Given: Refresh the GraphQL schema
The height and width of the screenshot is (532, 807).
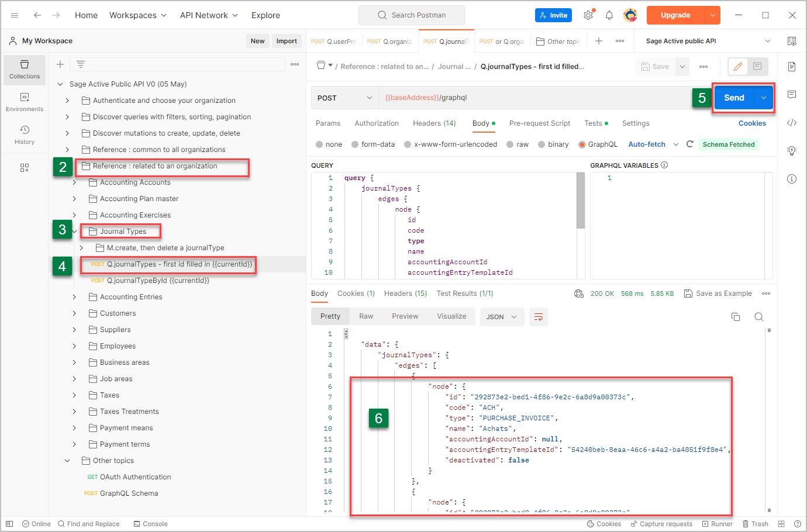Looking at the screenshot, I should [690, 144].
